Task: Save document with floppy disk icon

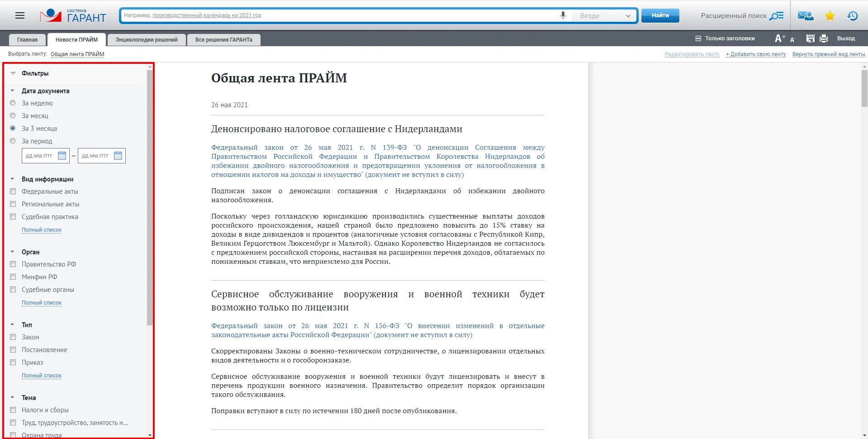Action: click(811, 38)
